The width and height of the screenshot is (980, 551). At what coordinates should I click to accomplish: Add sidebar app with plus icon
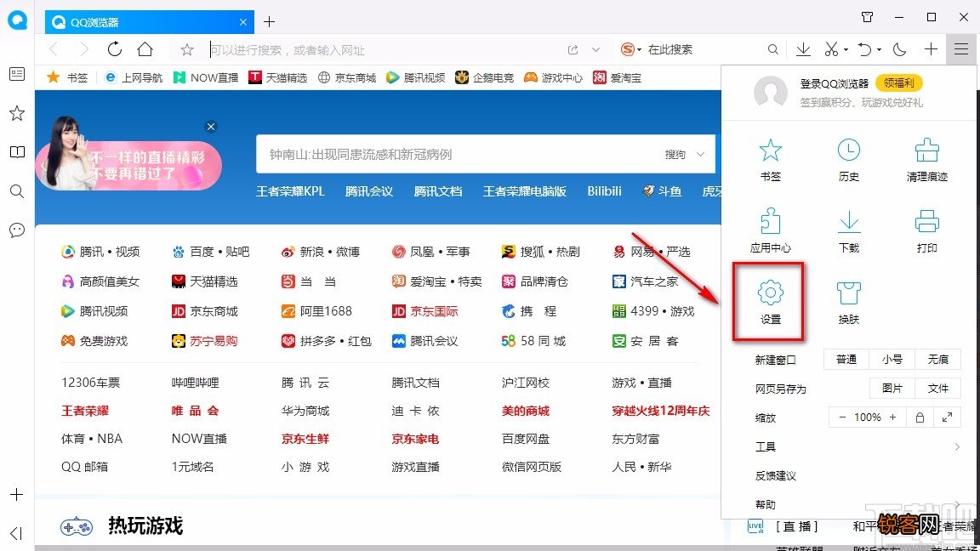pos(17,495)
